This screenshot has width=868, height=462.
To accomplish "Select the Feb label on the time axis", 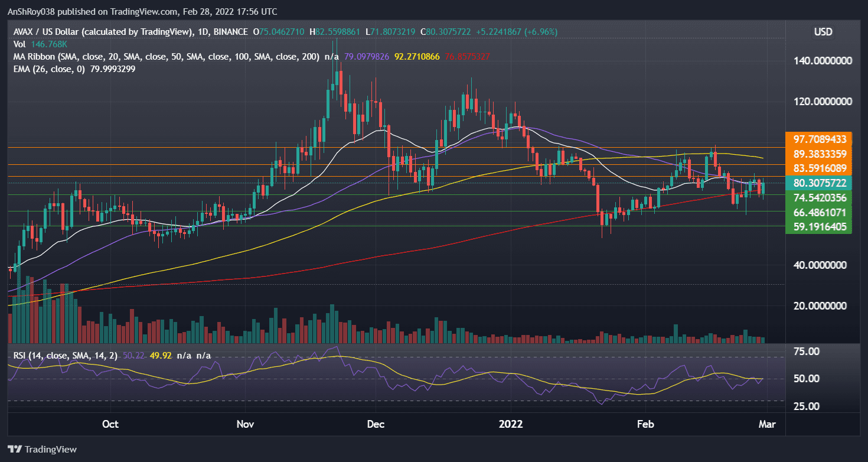I will 645,424.
